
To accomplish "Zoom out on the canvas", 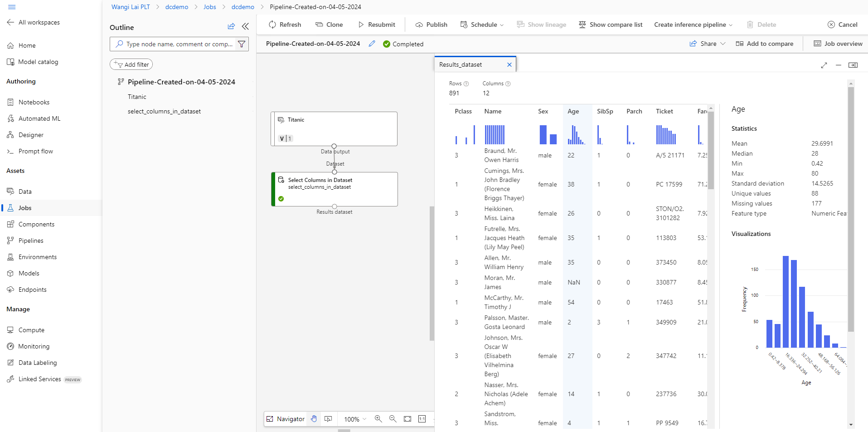I will click(x=393, y=419).
